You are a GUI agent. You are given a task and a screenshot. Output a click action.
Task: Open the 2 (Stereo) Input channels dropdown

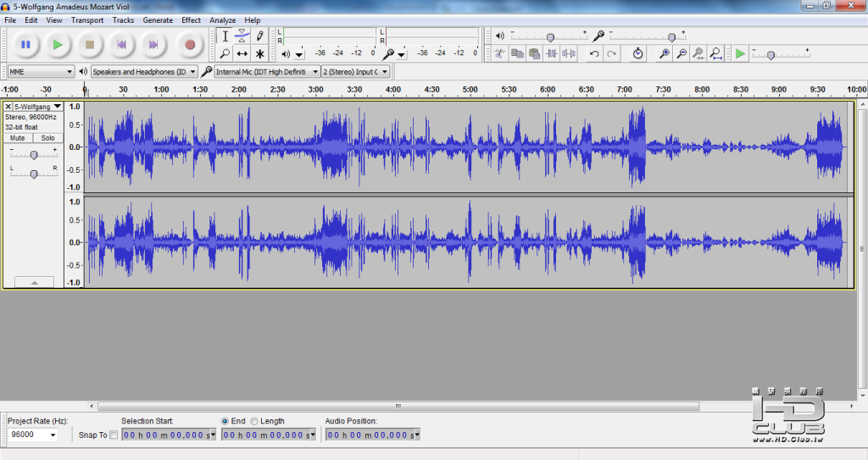click(355, 71)
